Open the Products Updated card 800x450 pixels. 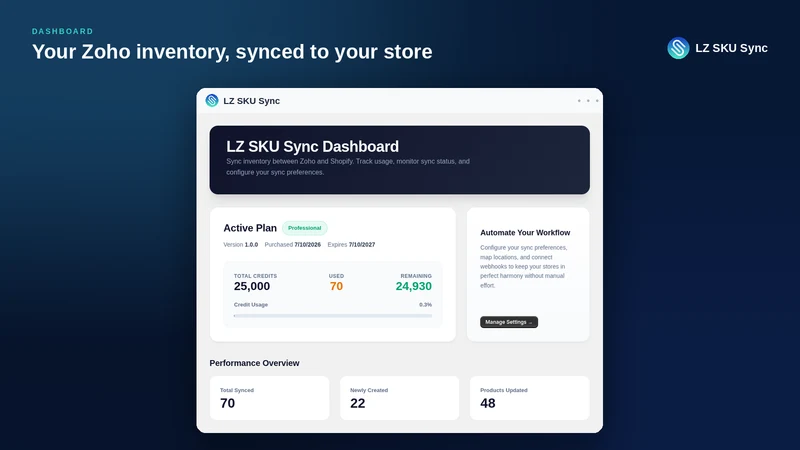point(530,398)
